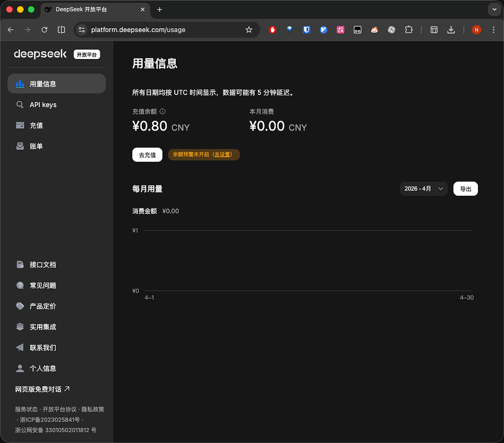Click the tag icon beside 产品定价
The image size is (504, 443).
point(20,306)
